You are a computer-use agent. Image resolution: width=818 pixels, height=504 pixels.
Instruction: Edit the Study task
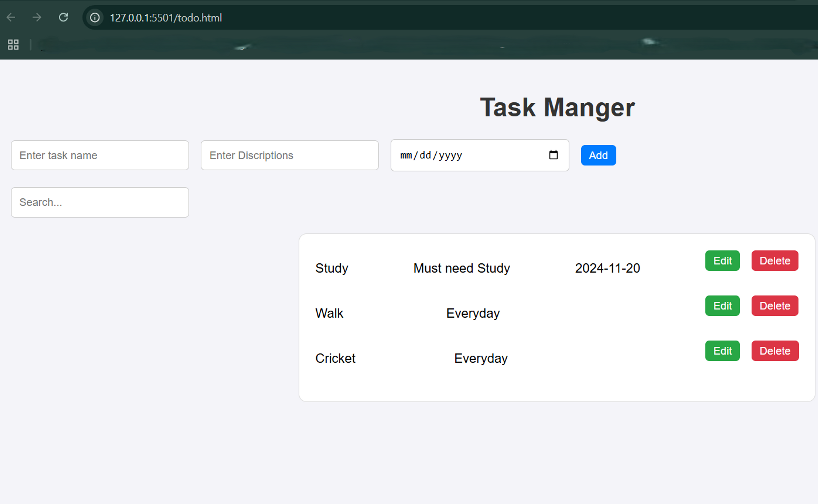722,261
